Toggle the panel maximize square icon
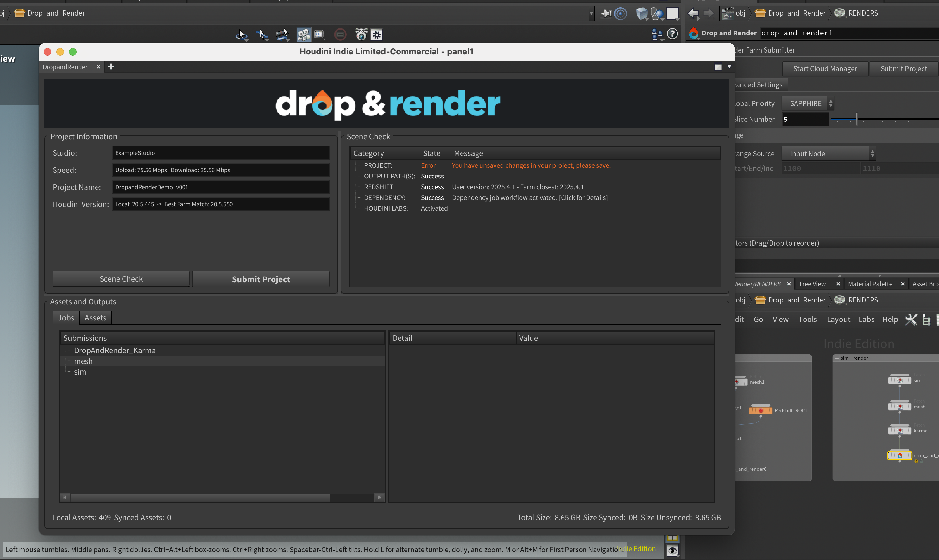This screenshot has width=939, height=560. pyautogui.click(x=718, y=67)
